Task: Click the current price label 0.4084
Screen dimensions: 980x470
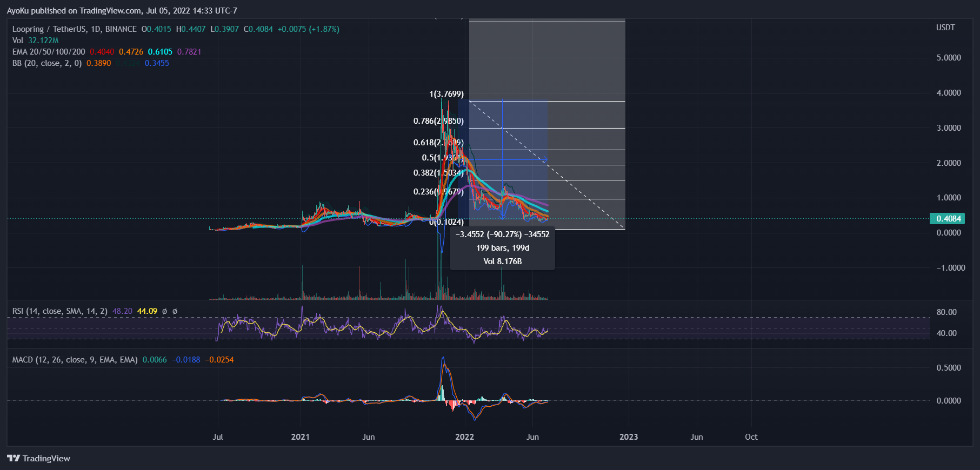Action: click(947, 218)
